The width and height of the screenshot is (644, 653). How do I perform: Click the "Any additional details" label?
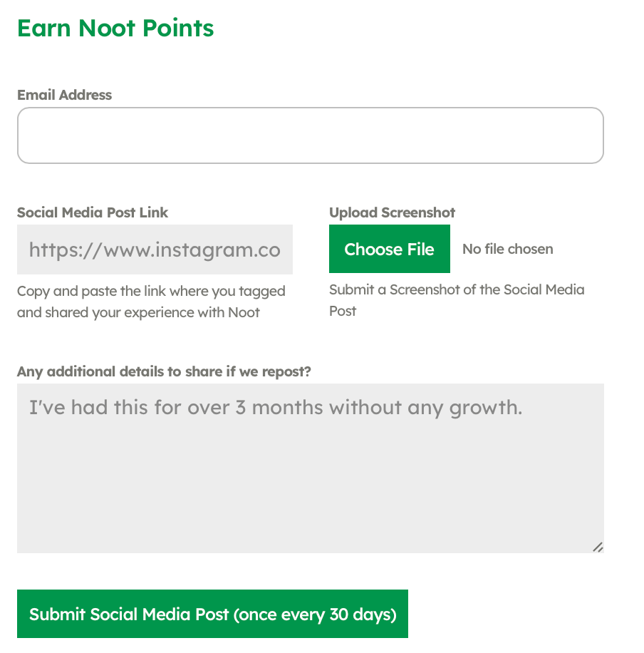tap(164, 371)
